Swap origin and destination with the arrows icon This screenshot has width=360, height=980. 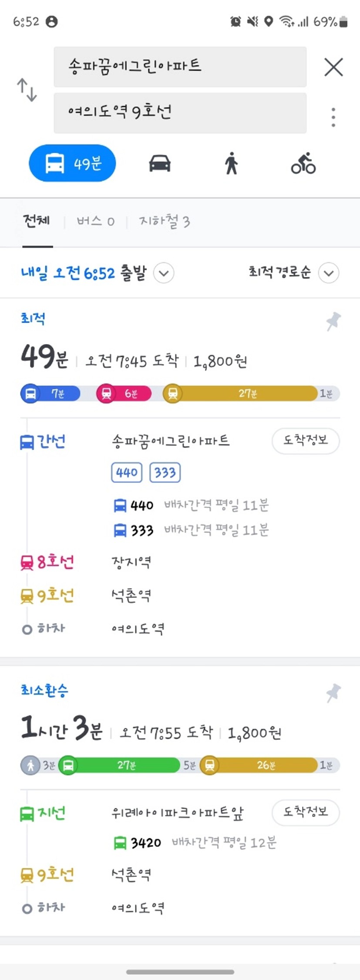point(27,90)
